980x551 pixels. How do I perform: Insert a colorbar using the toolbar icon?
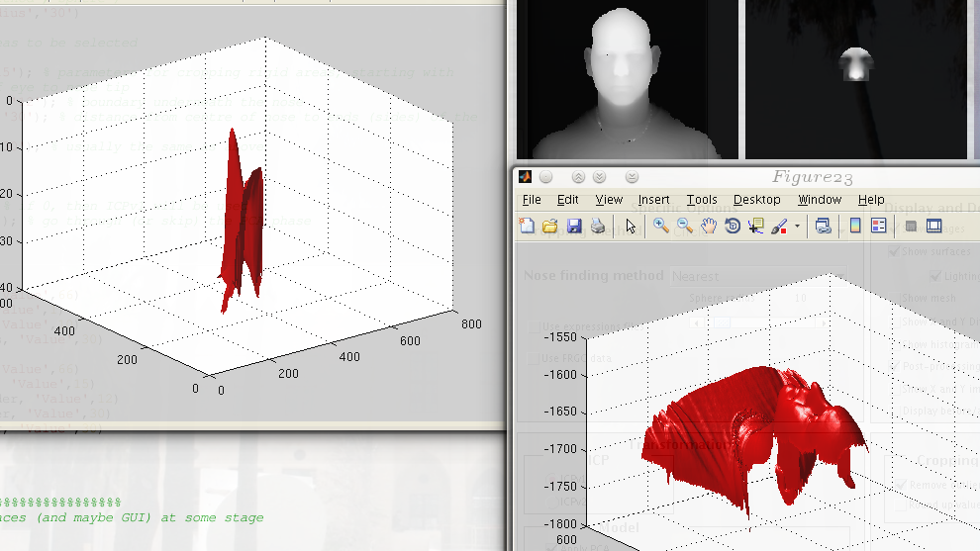pos(855,227)
